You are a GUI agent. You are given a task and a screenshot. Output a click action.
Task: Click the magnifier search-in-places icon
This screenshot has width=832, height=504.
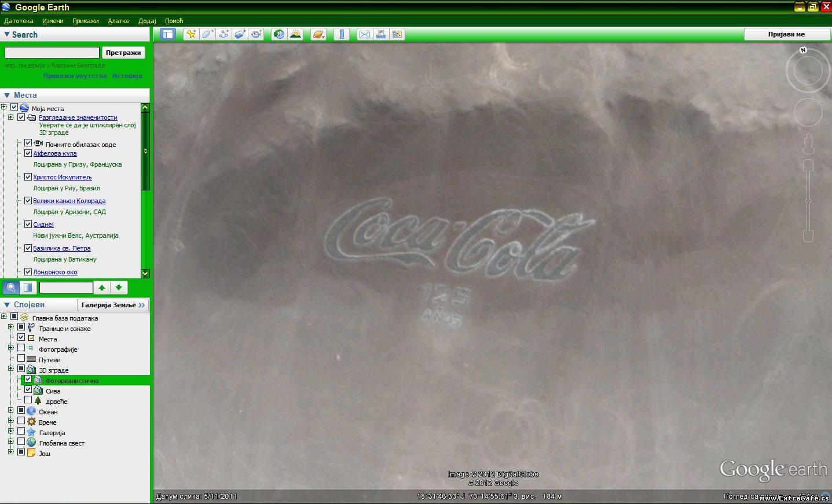point(11,288)
